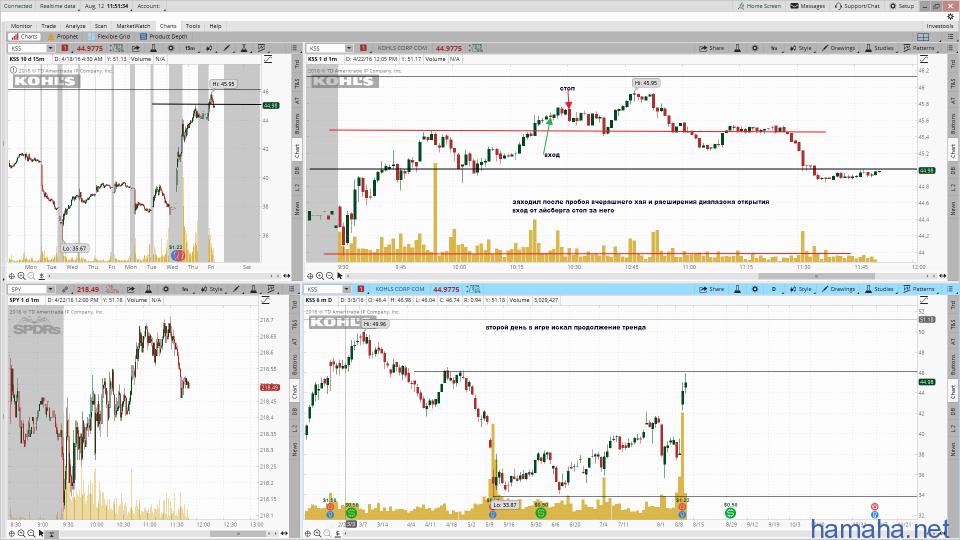This screenshot has height=540, width=960.
Task: Click share icon in SPY chart toolbar
Action: click(x=130, y=289)
